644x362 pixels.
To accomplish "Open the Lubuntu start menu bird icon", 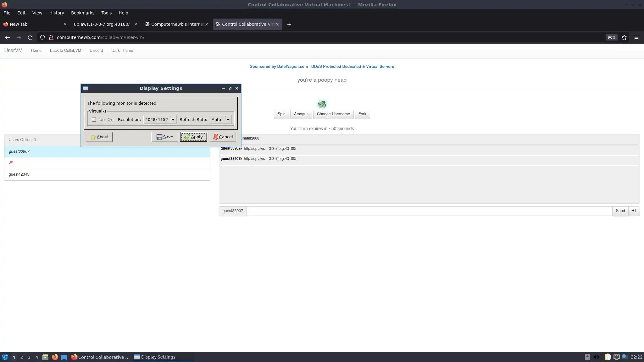I will pos(5,357).
